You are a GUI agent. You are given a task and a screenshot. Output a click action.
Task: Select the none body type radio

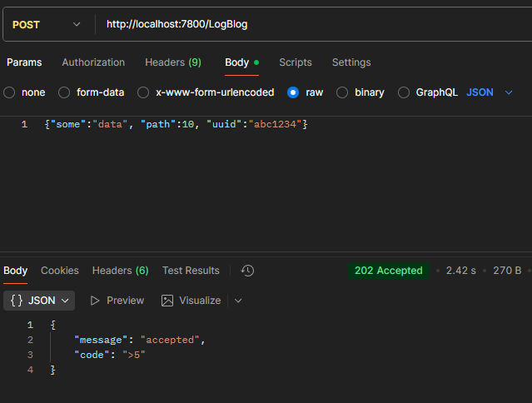point(9,92)
